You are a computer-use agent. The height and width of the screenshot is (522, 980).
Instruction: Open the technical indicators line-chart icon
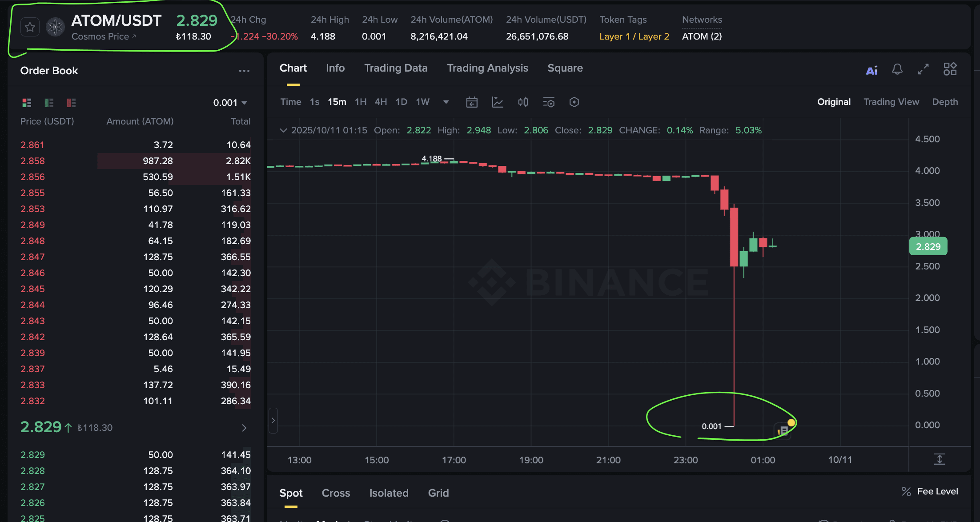[x=498, y=102]
